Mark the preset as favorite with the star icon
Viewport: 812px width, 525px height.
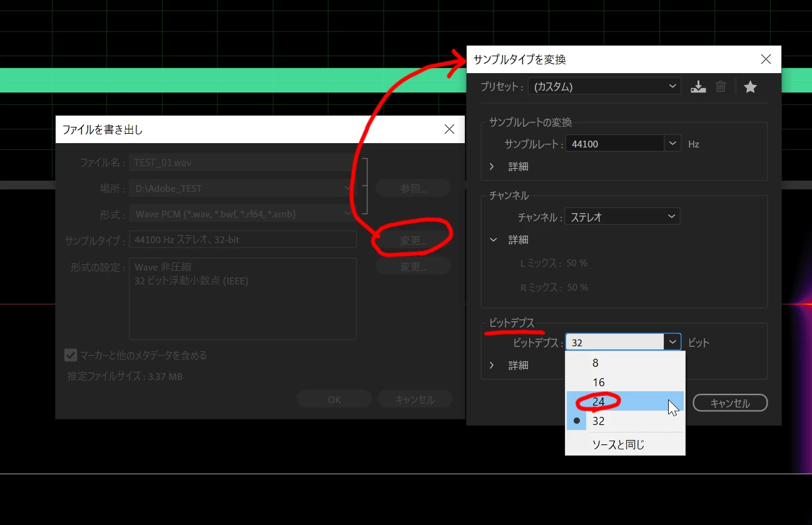click(751, 87)
